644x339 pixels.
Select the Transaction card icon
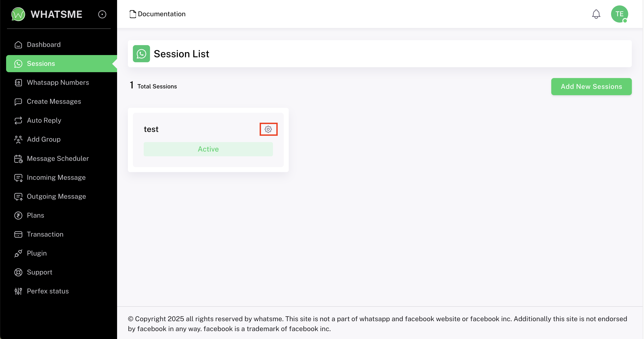tap(18, 235)
